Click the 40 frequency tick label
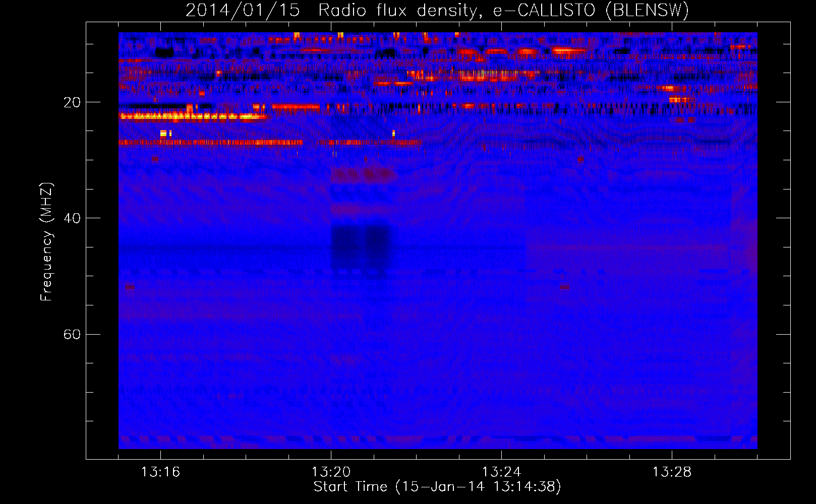This screenshot has width=816, height=504. (72, 218)
